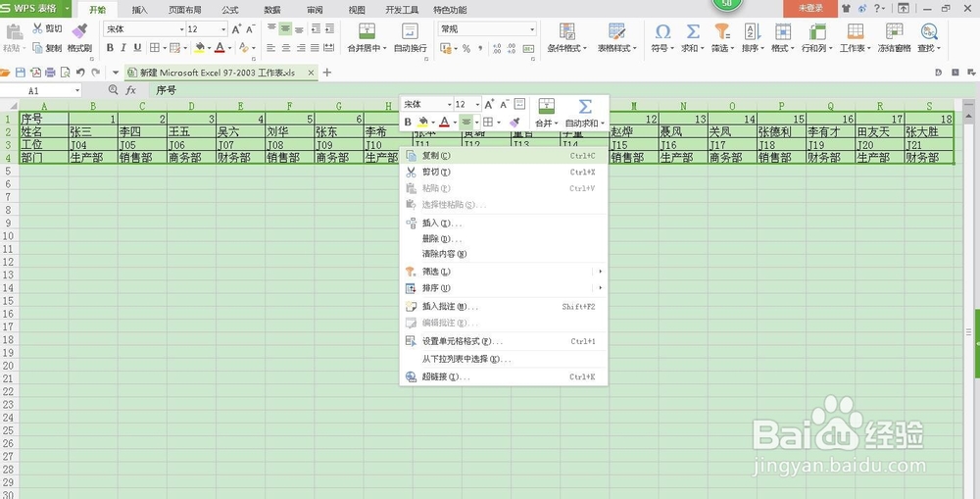Expand the ribbon font color arrow

(x=229, y=48)
